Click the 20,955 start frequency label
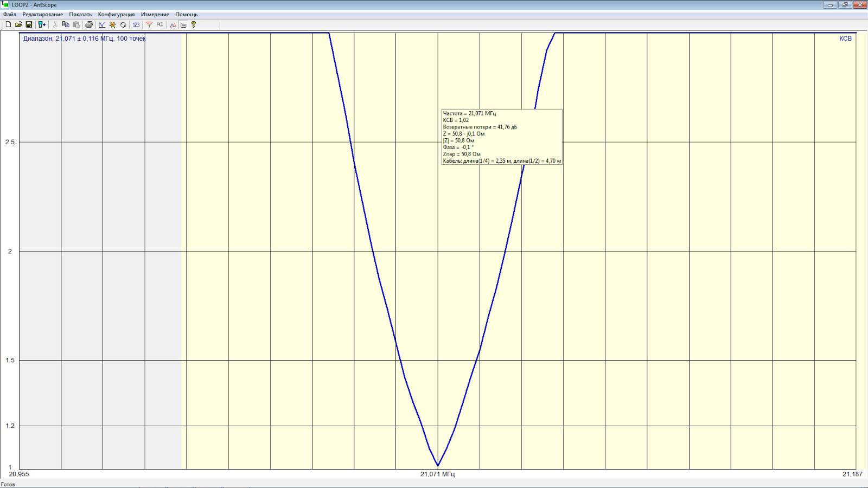Screen dimensions: 868x488 pos(19,474)
